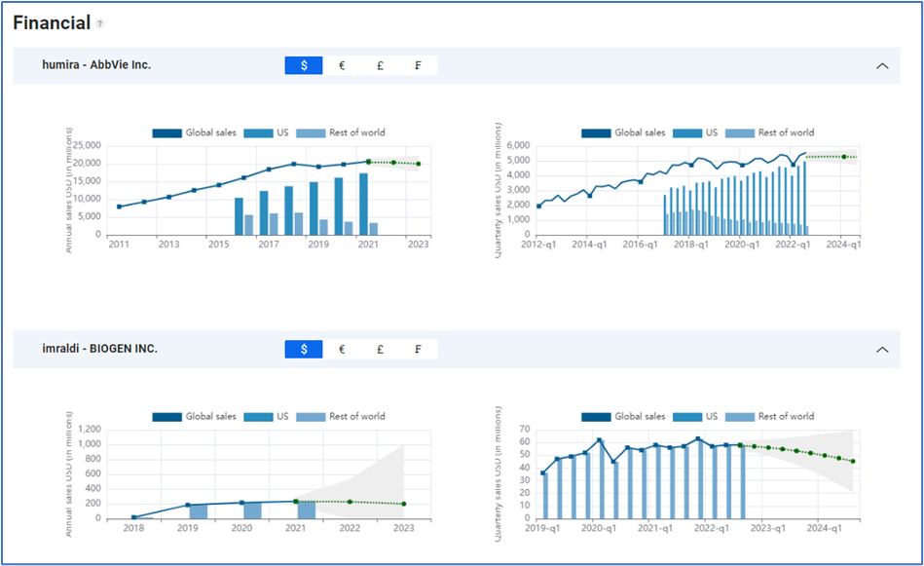
Task: Click the help icon beside Financial heading
Action: pos(100,23)
